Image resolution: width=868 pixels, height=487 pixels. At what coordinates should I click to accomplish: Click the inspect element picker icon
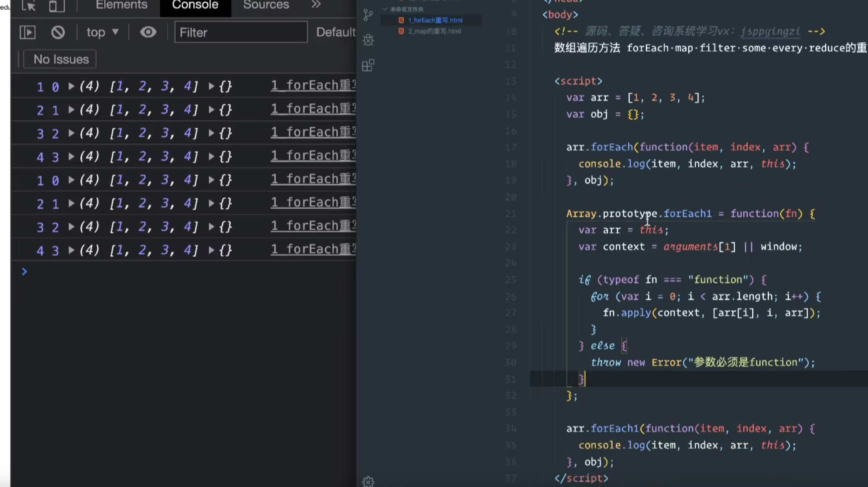(28, 5)
